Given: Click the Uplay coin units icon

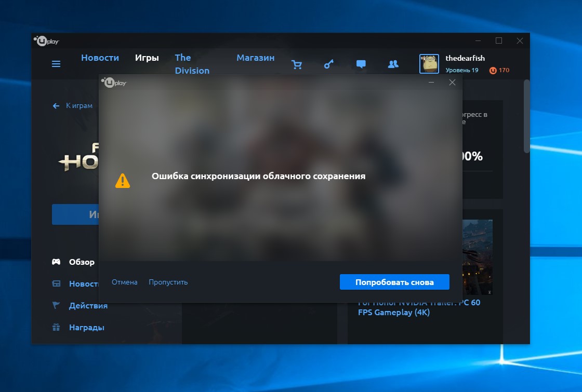Looking at the screenshot, I should [493, 71].
